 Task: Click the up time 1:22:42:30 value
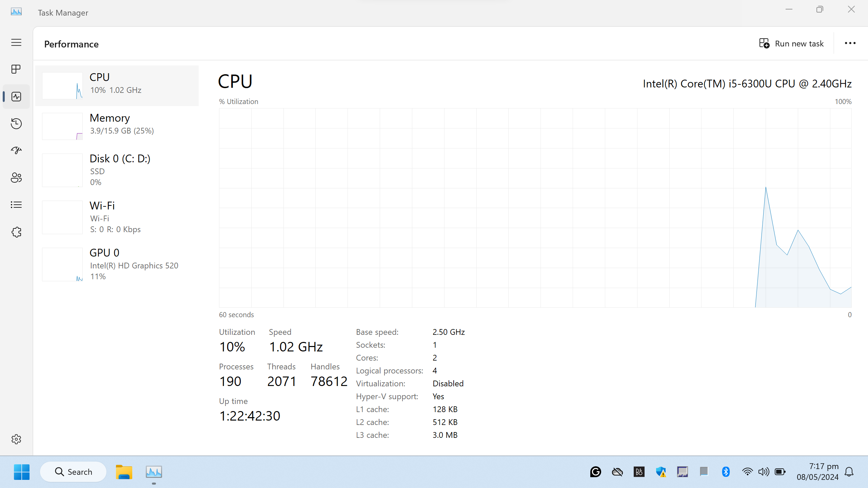pos(250,416)
